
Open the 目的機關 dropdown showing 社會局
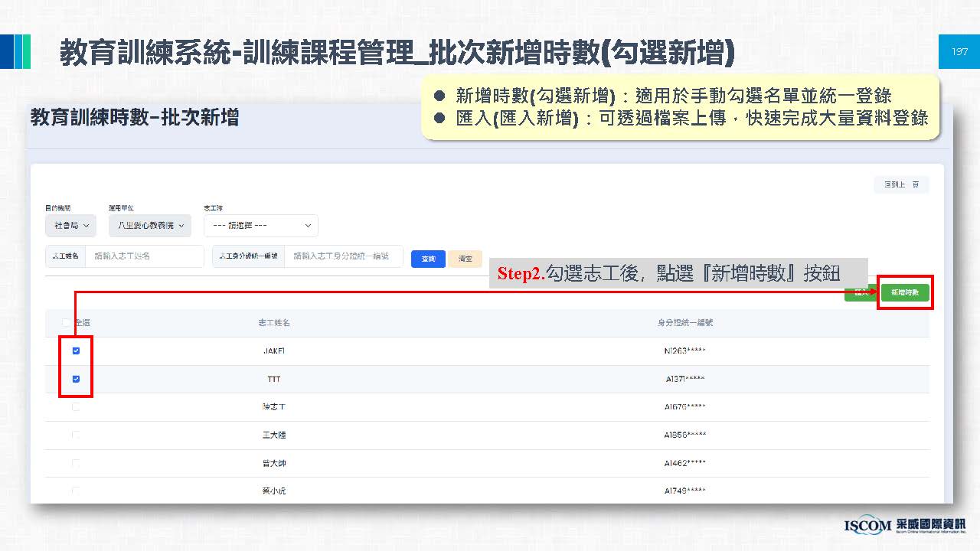[x=71, y=226]
